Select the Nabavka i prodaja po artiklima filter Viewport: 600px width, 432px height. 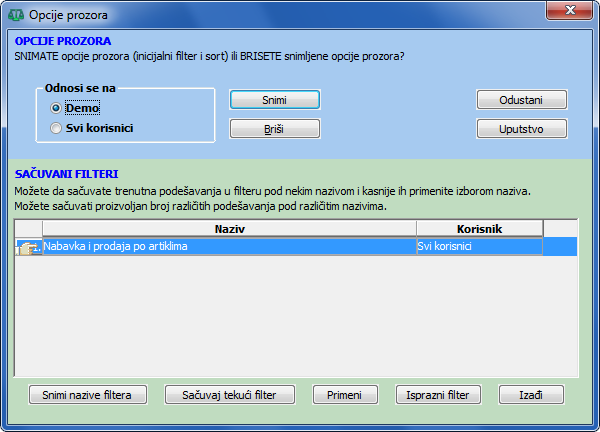(x=228, y=247)
